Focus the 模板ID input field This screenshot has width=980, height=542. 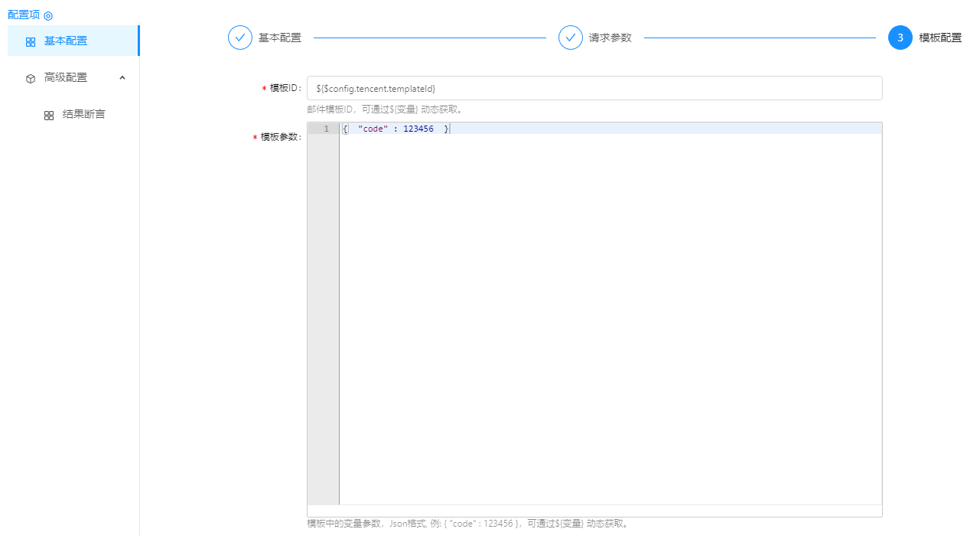594,88
